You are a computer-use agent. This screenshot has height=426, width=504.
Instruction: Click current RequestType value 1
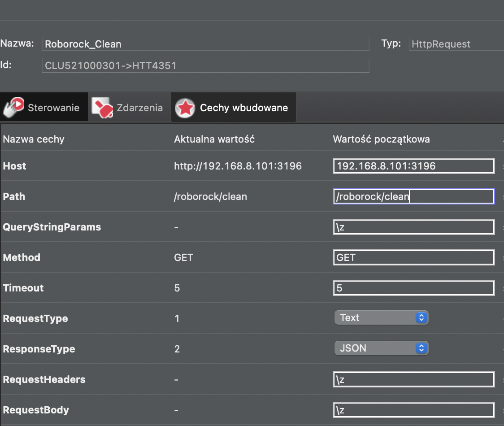point(177,318)
